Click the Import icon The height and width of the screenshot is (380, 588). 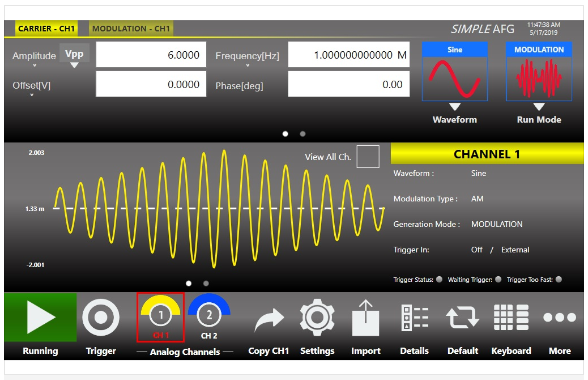pyautogui.click(x=366, y=318)
